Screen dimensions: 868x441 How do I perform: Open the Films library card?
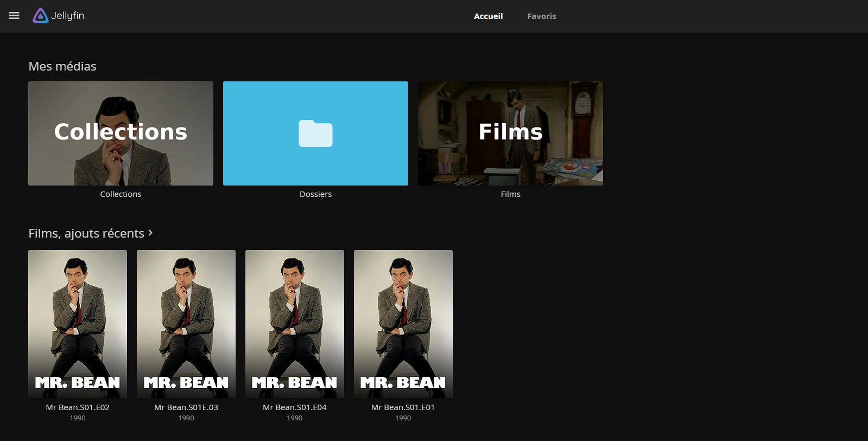pos(510,133)
